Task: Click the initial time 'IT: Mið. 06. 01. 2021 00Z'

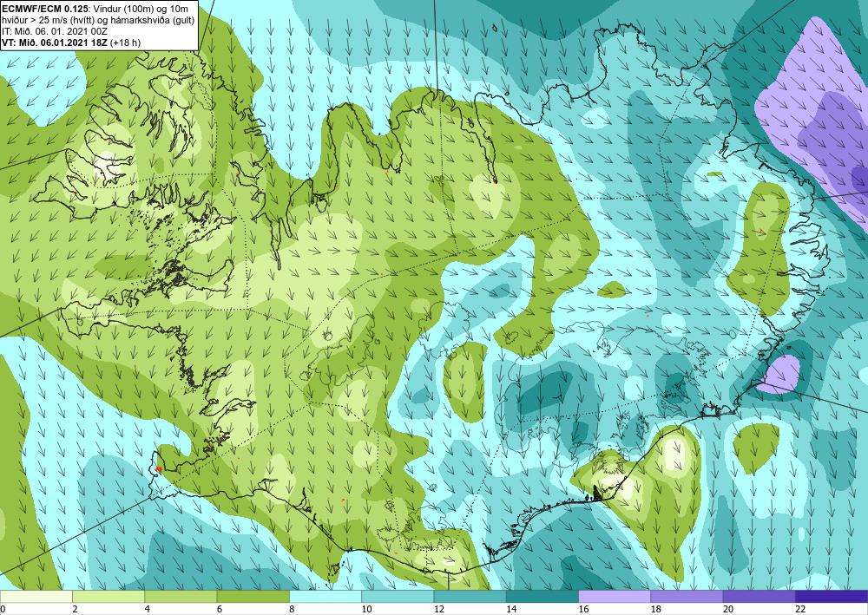Action: pos(55,31)
